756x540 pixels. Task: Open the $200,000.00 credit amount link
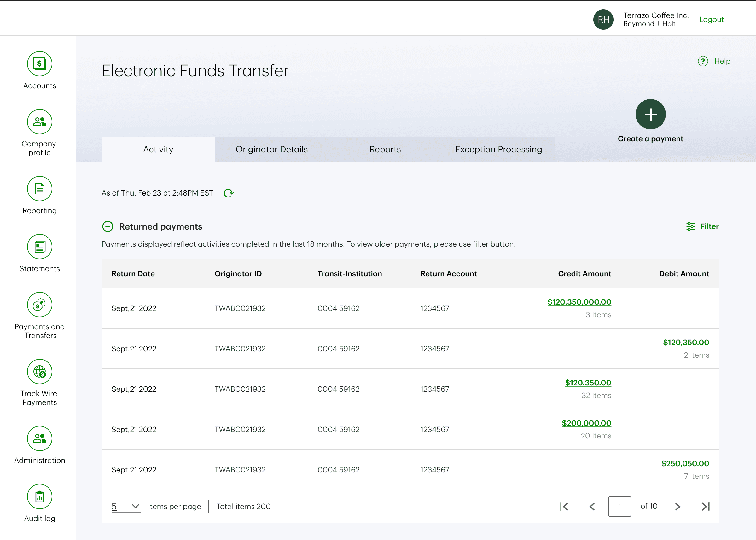586,423
